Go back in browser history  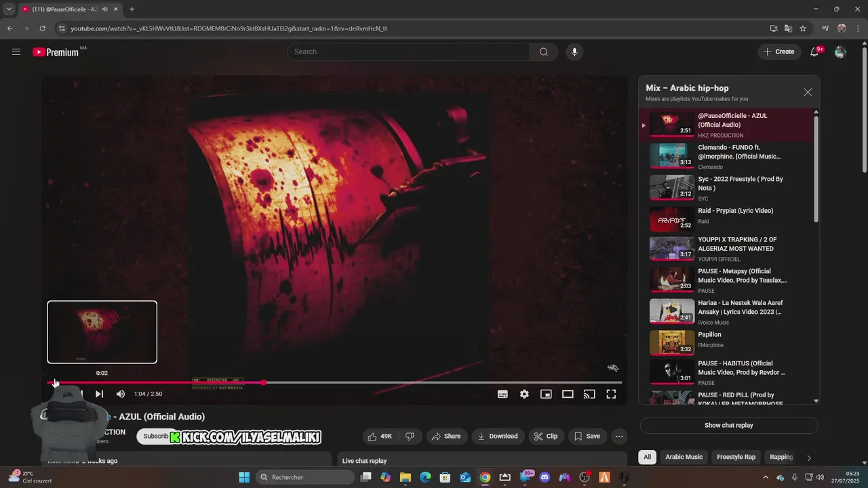click(x=9, y=28)
